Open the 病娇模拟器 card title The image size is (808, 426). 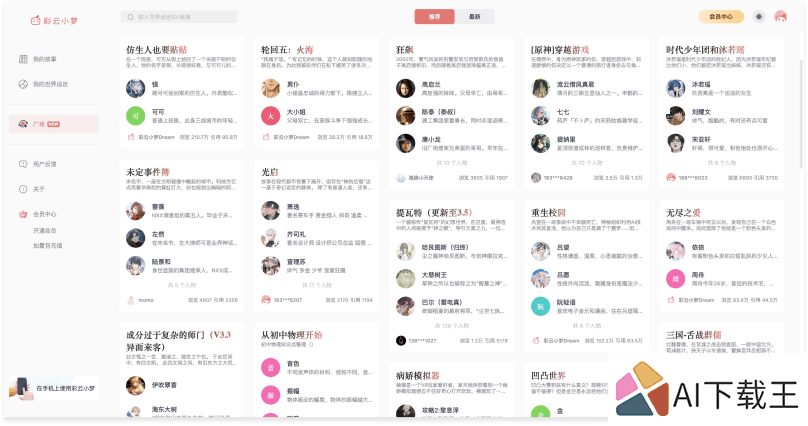(417, 376)
